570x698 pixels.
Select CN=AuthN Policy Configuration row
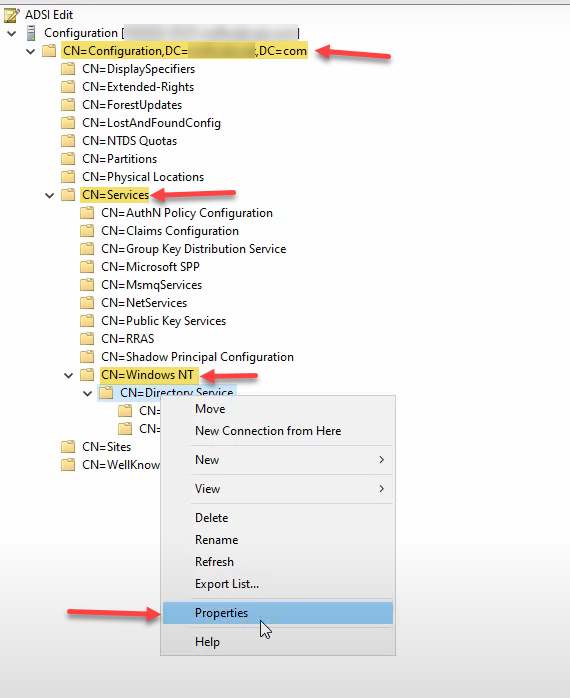[x=187, y=213]
